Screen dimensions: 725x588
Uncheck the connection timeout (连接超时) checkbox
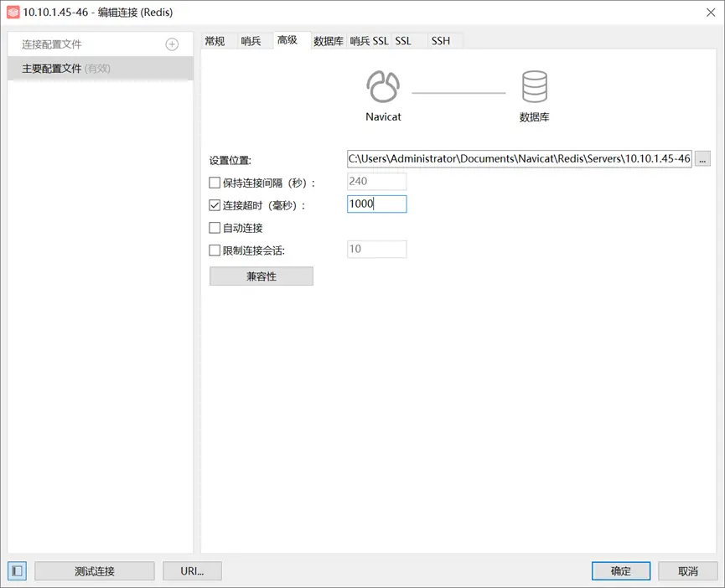coord(215,205)
